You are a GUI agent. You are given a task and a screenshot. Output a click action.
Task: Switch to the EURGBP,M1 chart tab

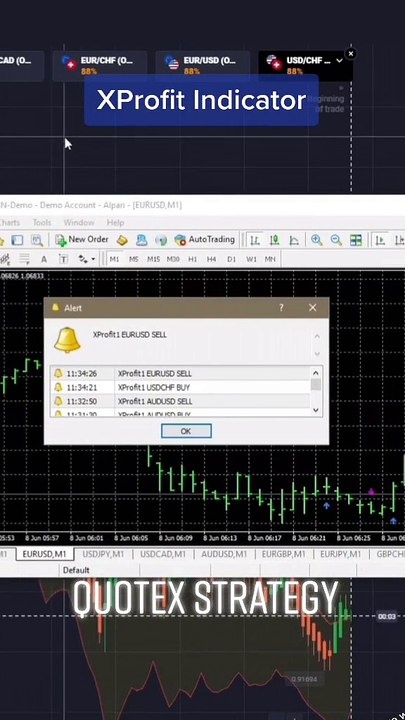tap(283, 554)
